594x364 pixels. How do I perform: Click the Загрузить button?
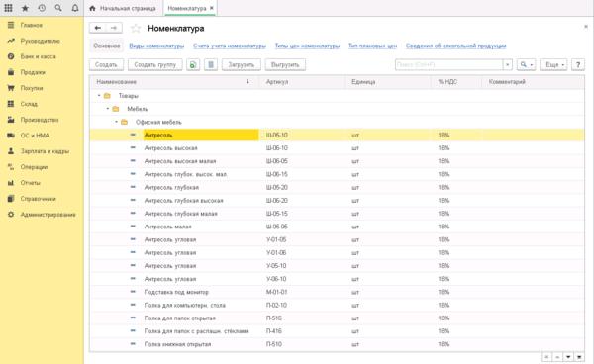tap(242, 64)
